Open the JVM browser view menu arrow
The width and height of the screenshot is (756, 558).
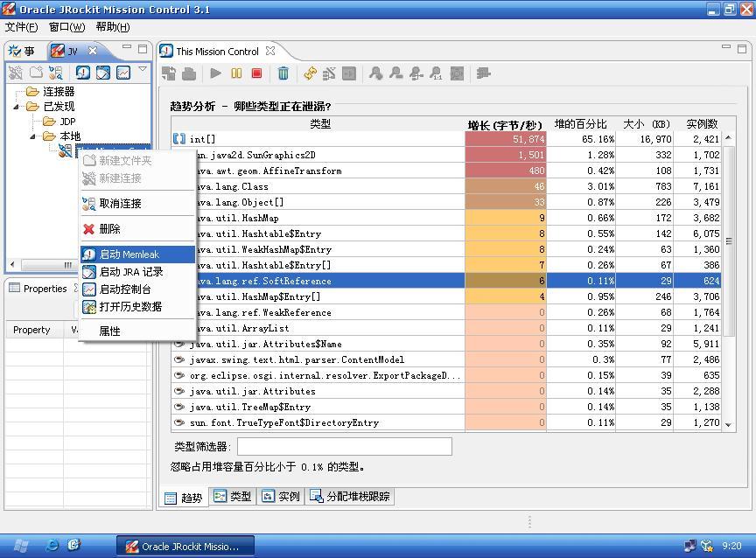[x=143, y=69]
